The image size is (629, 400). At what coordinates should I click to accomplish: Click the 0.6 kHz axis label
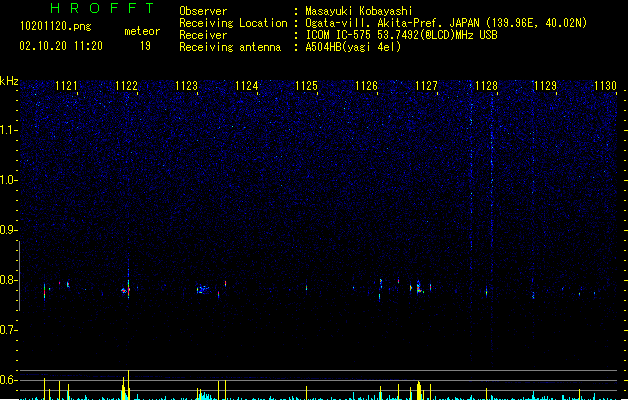(x=8, y=380)
